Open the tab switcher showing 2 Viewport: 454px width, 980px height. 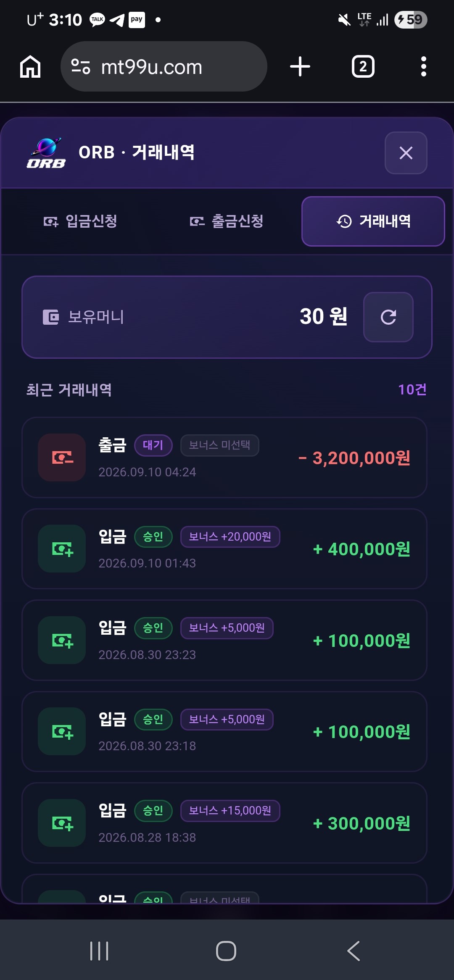tap(363, 67)
